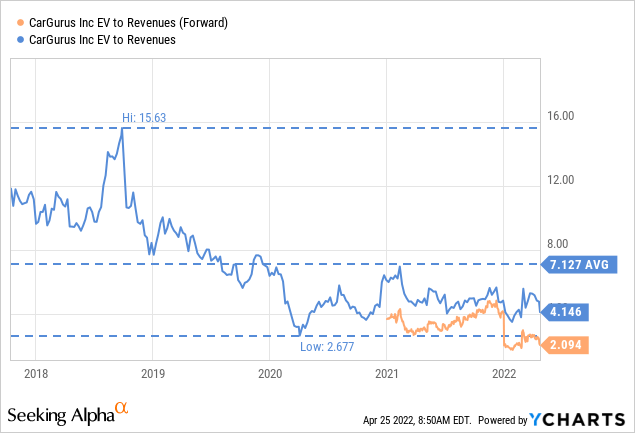
Task: Click the 2019 x-axis label
Action: [x=153, y=373]
